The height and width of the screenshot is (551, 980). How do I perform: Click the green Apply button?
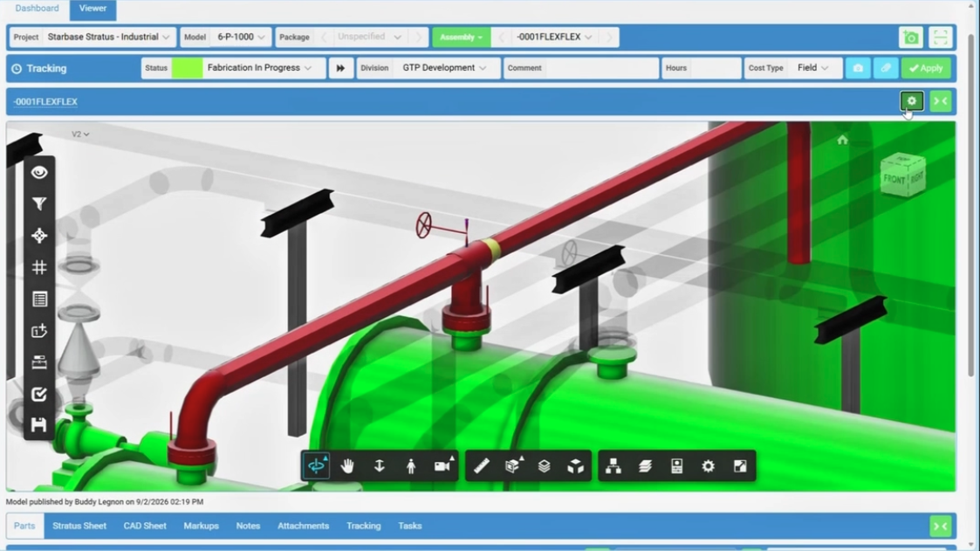926,67
